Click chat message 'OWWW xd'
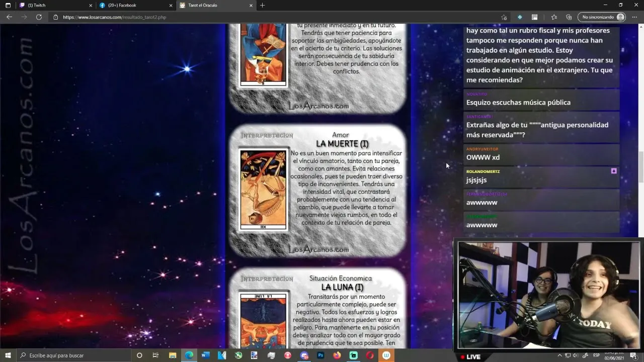Screen dimensions: 644x362 [x=483, y=157]
